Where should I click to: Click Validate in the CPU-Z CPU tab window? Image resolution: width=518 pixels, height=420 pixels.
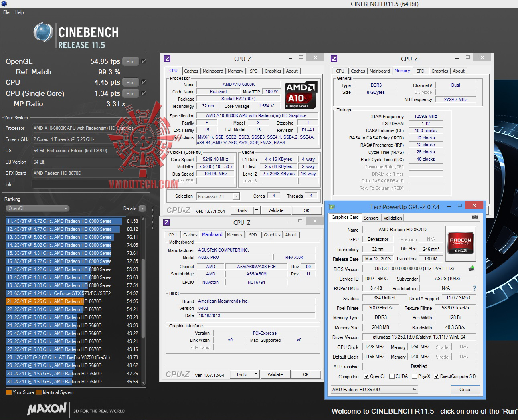tap(276, 210)
